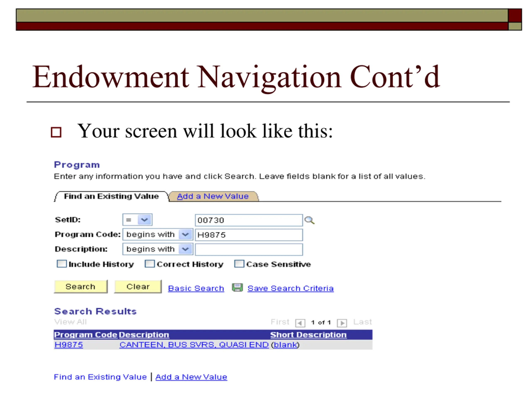Click the Program page heading
Image resolution: width=532 pixels, height=399 pixels.
coord(77,165)
